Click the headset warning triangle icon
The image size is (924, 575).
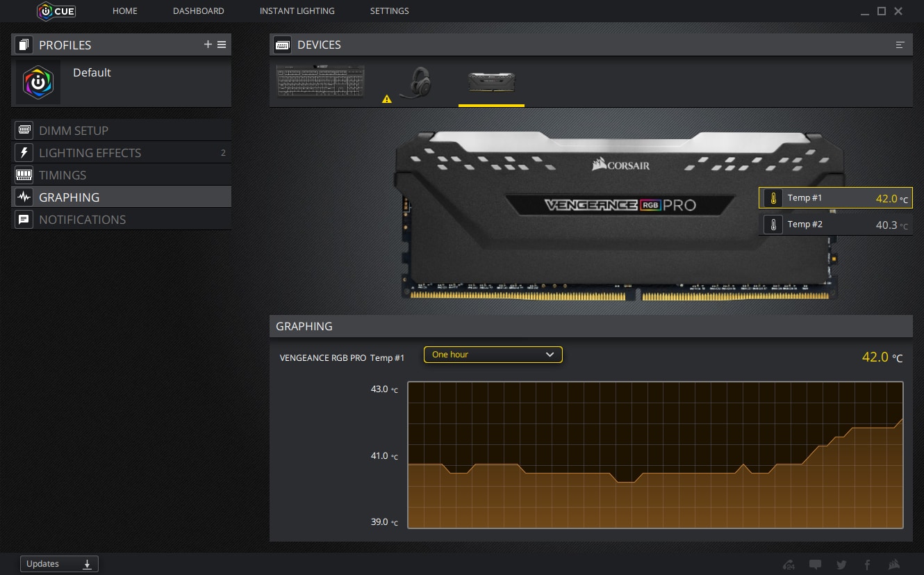387,99
